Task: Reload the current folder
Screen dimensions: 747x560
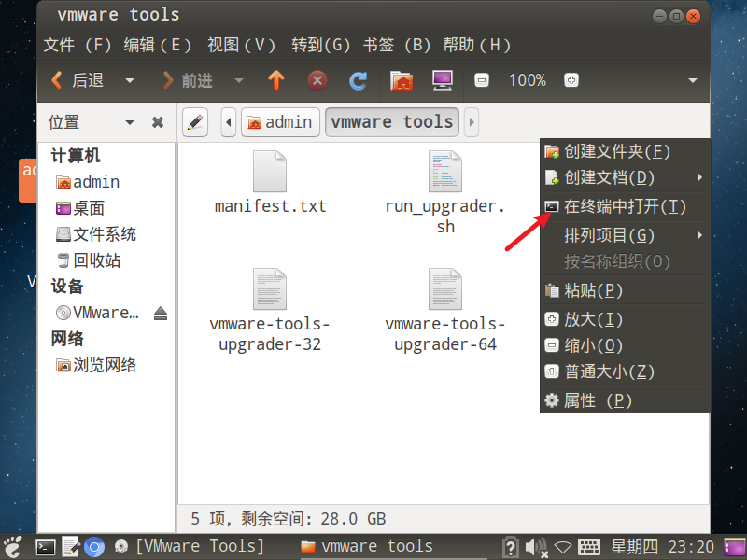Action: pyautogui.click(x=358, y=80)
